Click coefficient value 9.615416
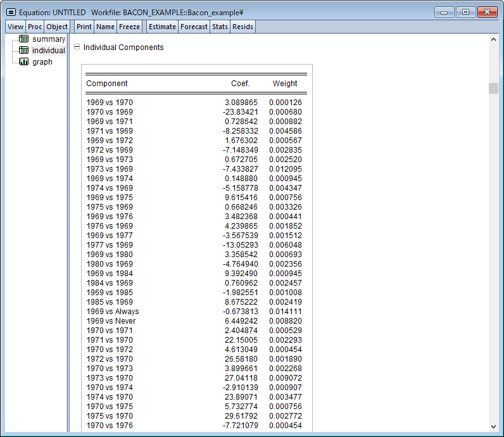 coord(241,197)
